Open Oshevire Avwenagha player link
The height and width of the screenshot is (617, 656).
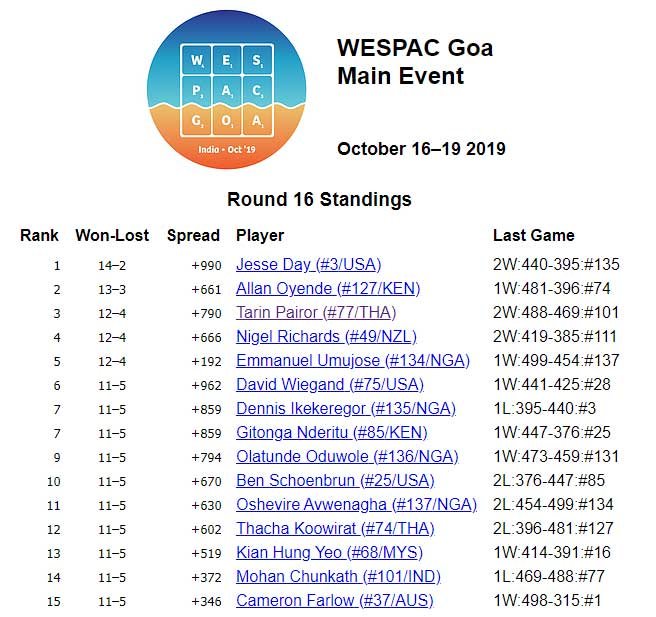click(356, 505)
